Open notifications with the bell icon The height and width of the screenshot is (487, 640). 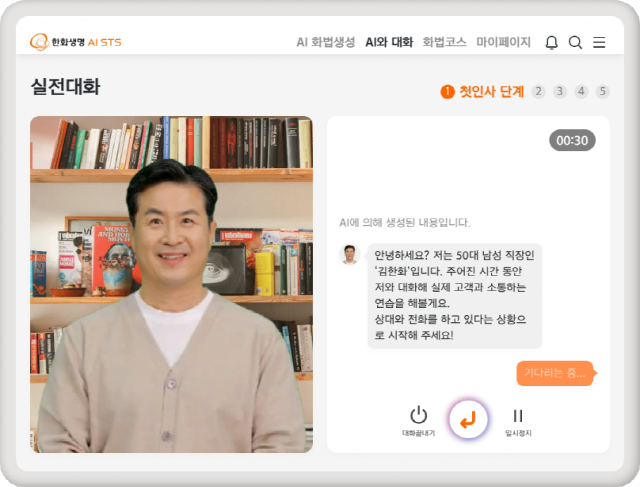click(551, 42)
